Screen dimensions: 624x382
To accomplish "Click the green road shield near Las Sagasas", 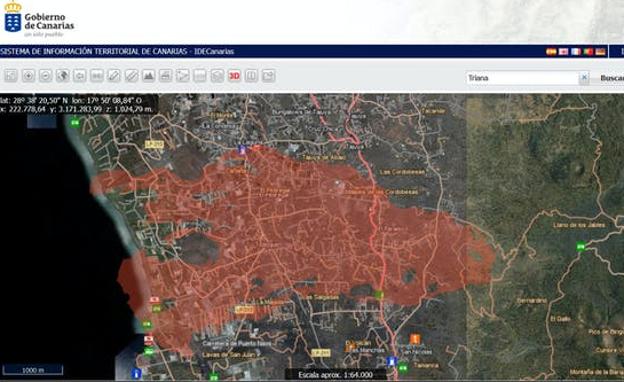I will point(378,295).
